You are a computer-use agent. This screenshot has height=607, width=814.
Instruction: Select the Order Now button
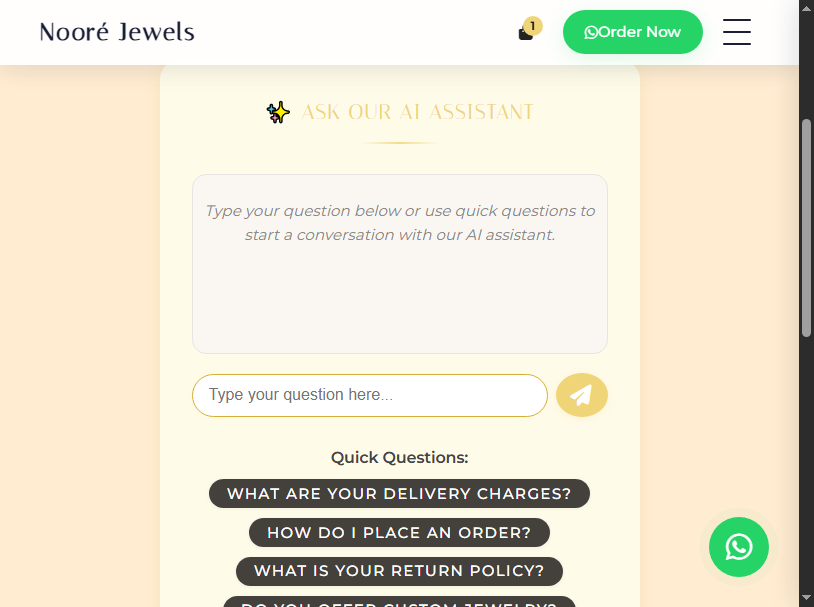pyautogui.click(x=633, y=31)
